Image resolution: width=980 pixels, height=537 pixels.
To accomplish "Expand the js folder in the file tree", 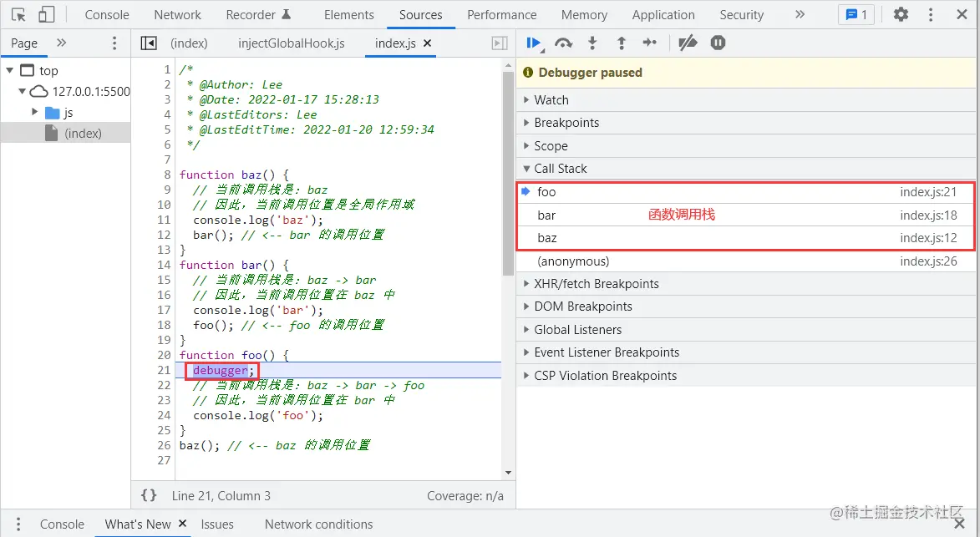I will 35,112.
